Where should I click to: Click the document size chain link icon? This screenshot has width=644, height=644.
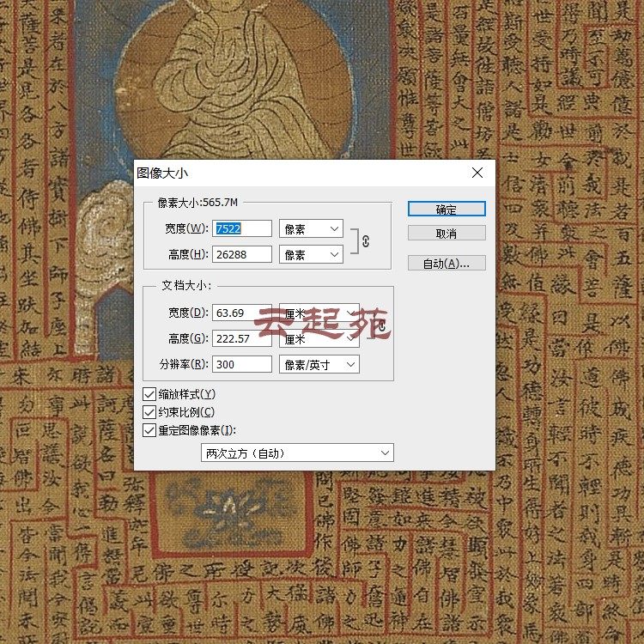382,325
